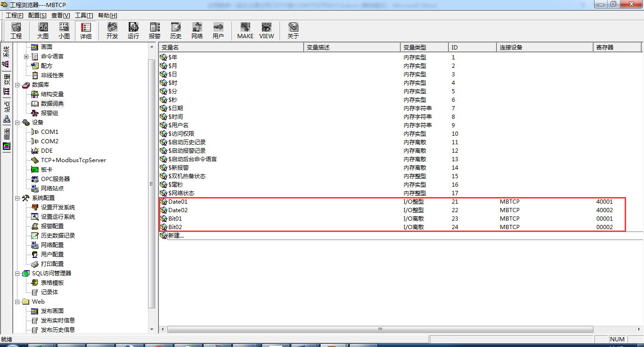Screen dimensions: 644x347
Task: Select the 详细 detail view button
Action: 86,31
